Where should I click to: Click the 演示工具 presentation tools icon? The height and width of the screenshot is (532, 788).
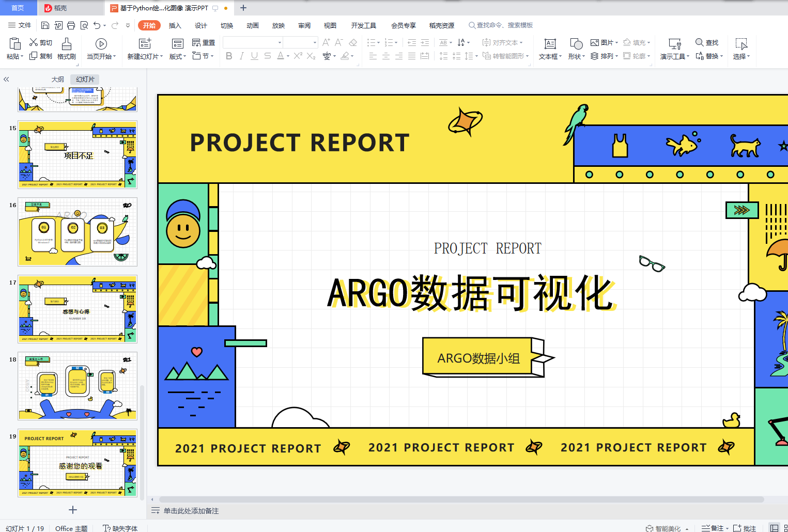pyautogui.click(x=675, y=44)
